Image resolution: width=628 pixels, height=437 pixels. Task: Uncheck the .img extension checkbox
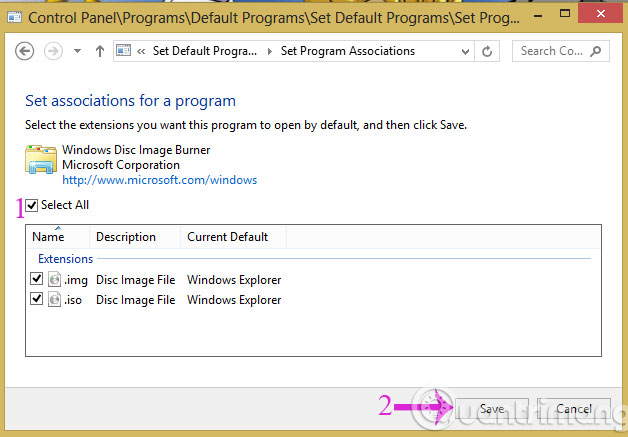(x=37, y=280)
